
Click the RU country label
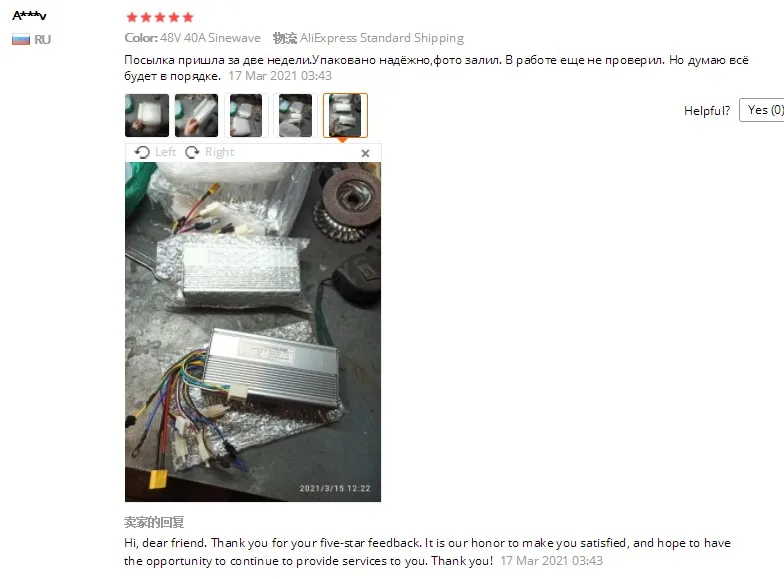pyautogui.click(x=42, y=40)
